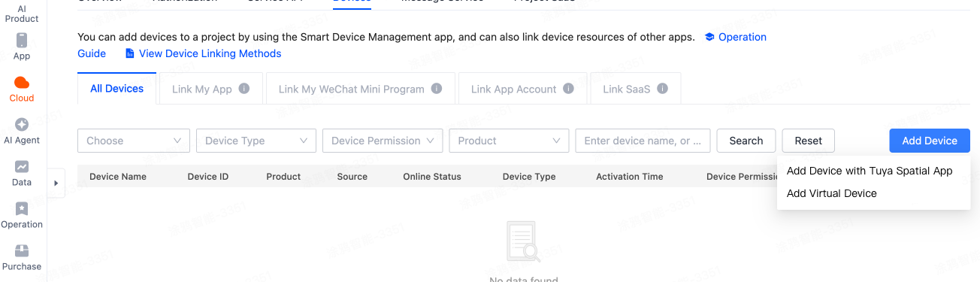Viewport: 980px width, 282px height.
Task: Open the App section in sidebar
Action: [x=22, y=47]
